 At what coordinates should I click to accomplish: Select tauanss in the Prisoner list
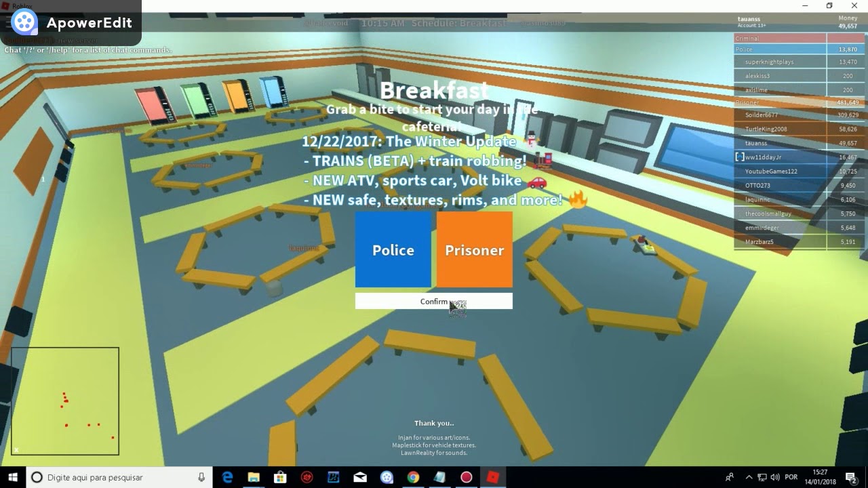pos(797,143)
